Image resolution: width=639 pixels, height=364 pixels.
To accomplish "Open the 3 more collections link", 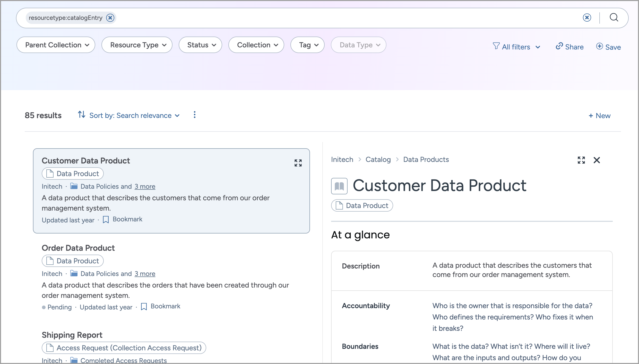I will tap(145, 186).
